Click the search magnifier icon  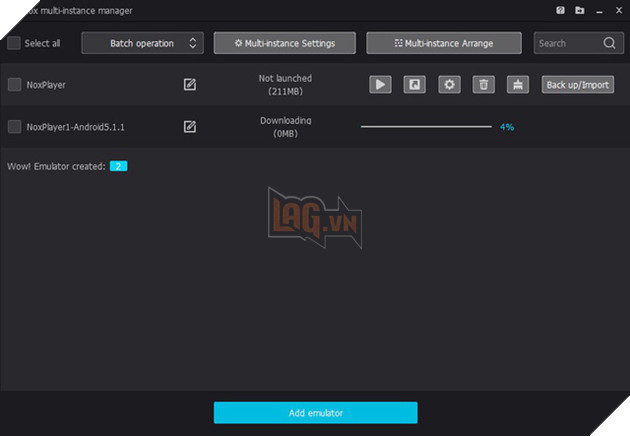[x=609, y=43]
